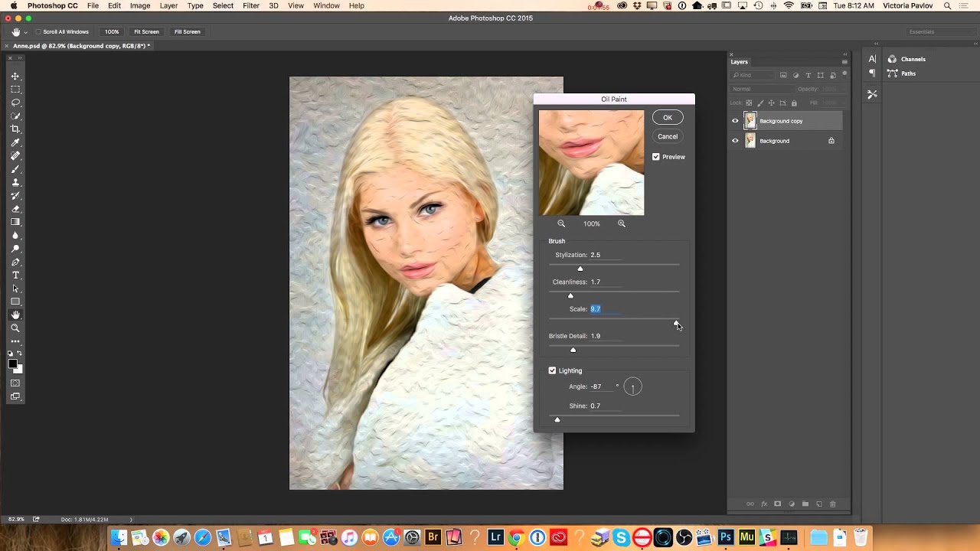Select the Dodge tool
The image size is (980, 551).
(15, 249)
